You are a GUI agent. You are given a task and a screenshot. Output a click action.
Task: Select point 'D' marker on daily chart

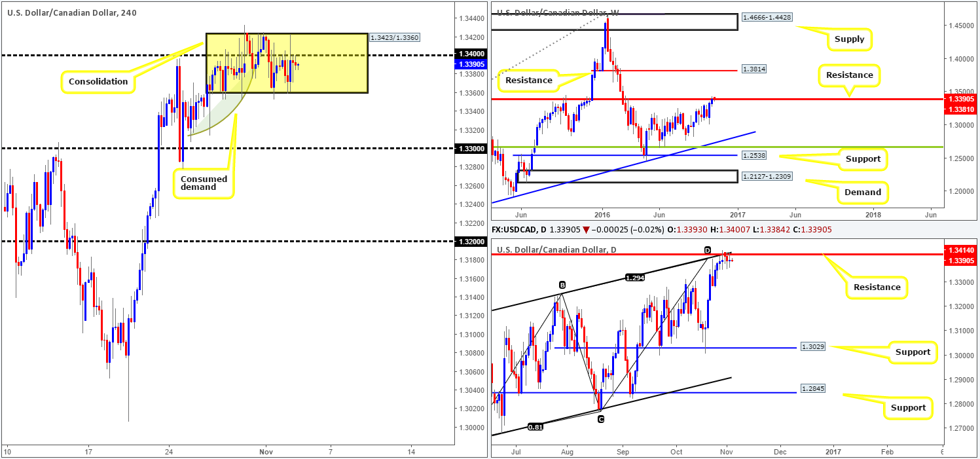point(708,250)
